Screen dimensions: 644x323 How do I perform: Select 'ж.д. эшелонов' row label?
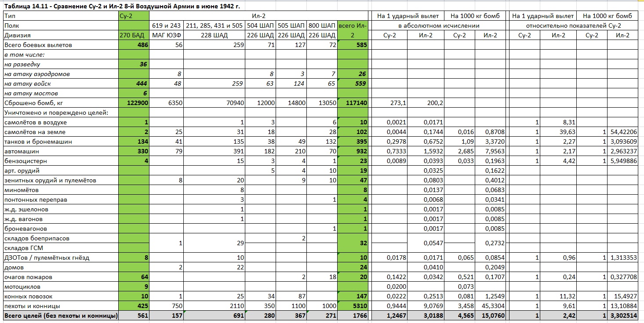pyautogui.click(x=61, y=209)
